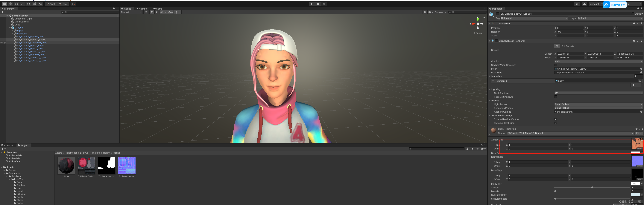644x205 pixels.
Task: Toggle Persp/Iso projection label
Action: coord(478,33)
